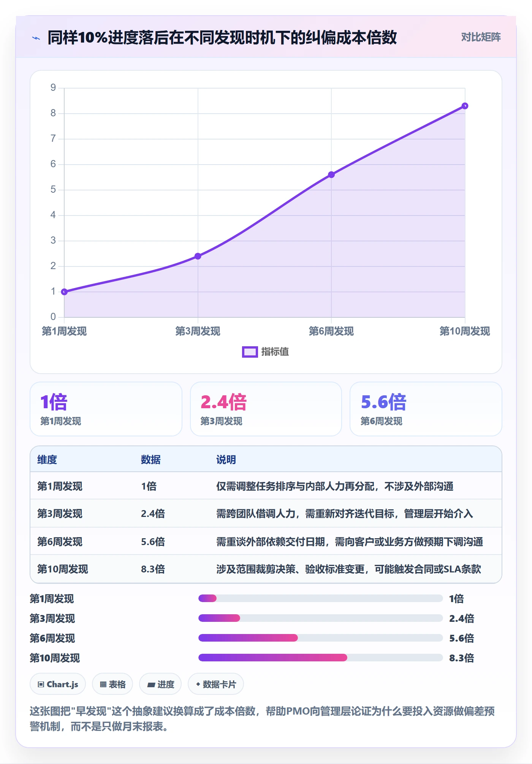
Task: Select the 第3周发现 x-axis label
Action: [198, 331]
